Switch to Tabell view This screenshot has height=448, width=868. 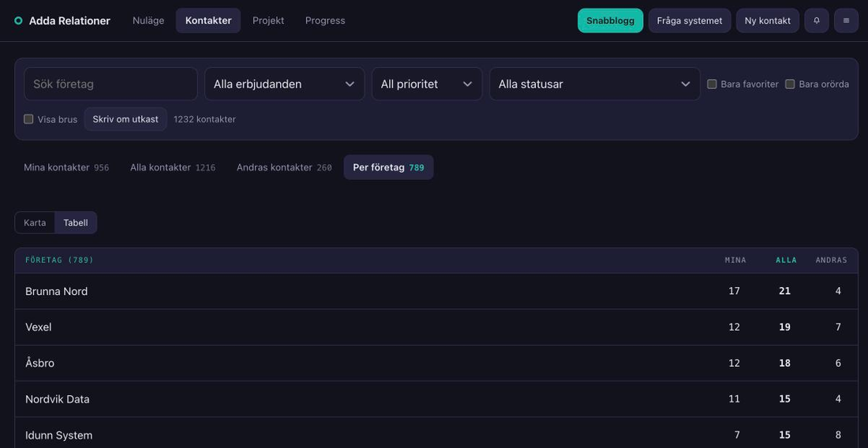point(76,222)
